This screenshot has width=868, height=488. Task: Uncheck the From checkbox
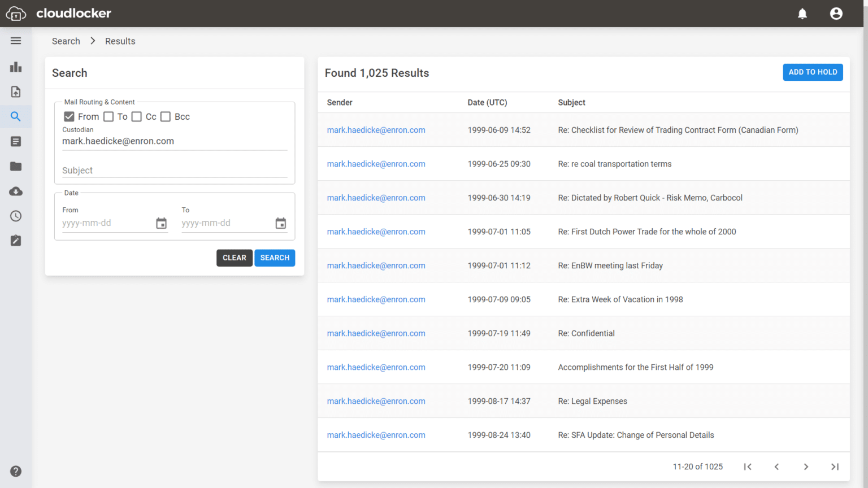68,116
